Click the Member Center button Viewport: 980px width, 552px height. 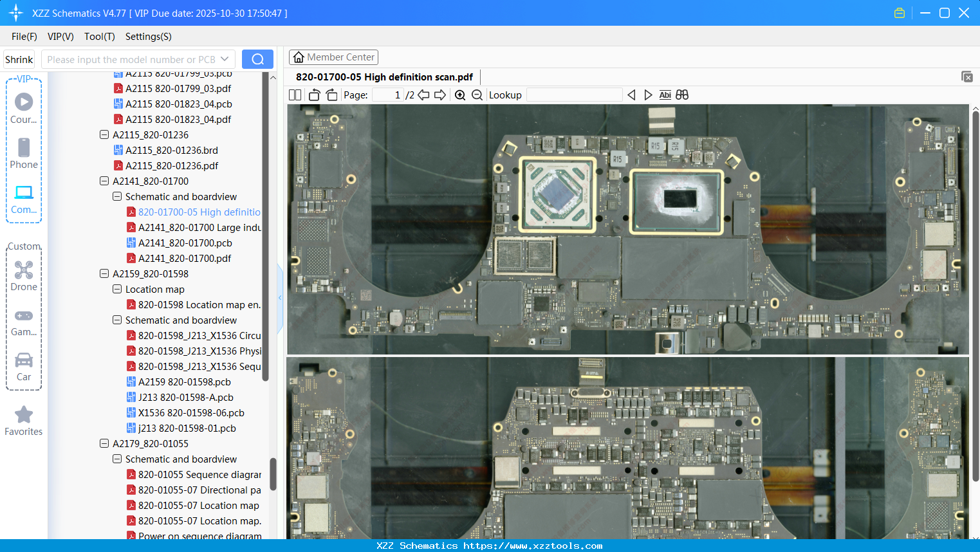333,57
